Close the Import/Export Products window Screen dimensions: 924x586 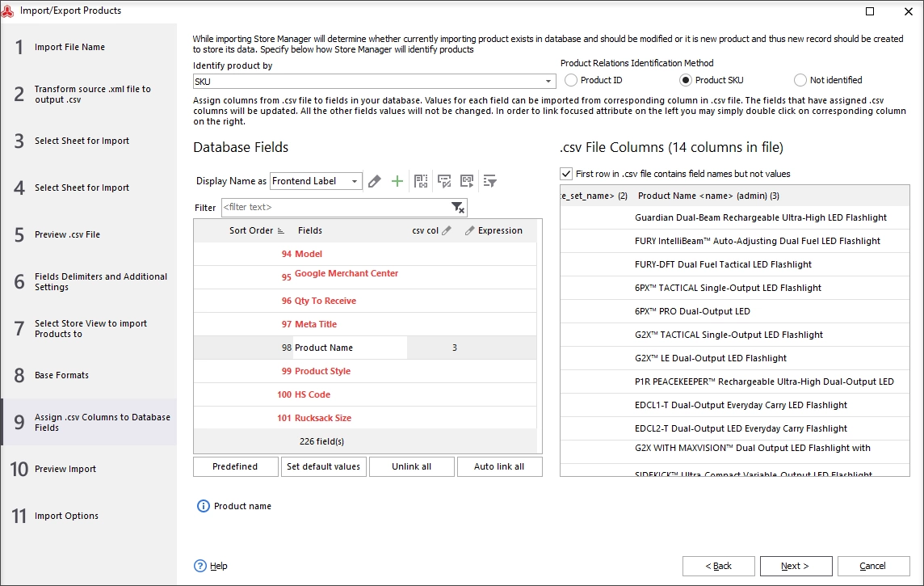tap(909, 11)
